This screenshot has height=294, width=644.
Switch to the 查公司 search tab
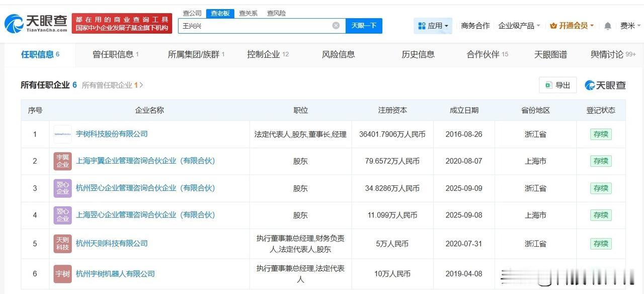tap(192, 13)
